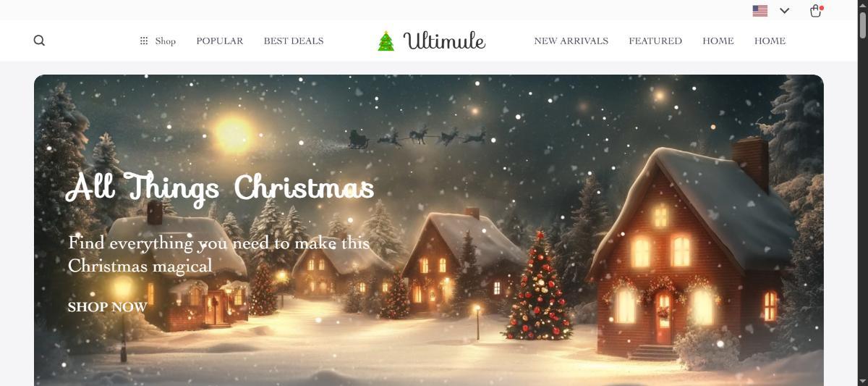Click the last HOME item in the nav bar
The width and height of the screenshot is (868, 386).
click(770, 41)
